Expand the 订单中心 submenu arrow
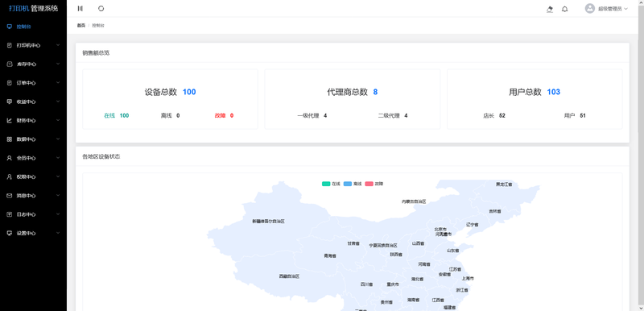The height and width of the screenshot is (311, 644). (58, 83)
